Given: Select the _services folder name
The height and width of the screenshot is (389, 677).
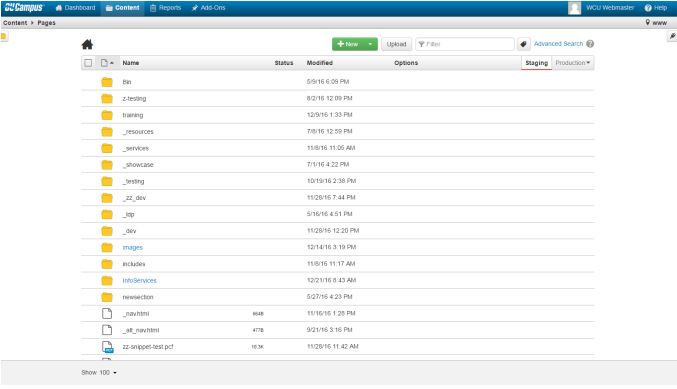Looking at the screenshot, I should [136, 148].
